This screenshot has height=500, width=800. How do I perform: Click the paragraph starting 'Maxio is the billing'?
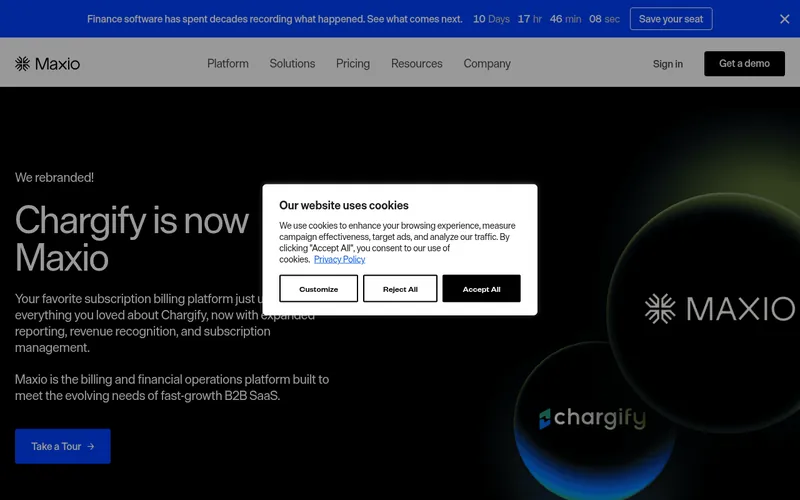[x=172, y=387]
